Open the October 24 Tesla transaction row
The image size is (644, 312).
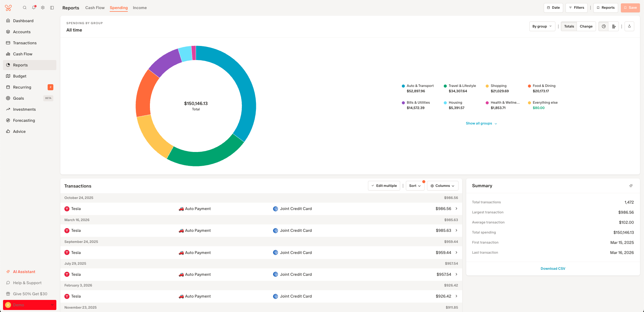tap(261, 209)
